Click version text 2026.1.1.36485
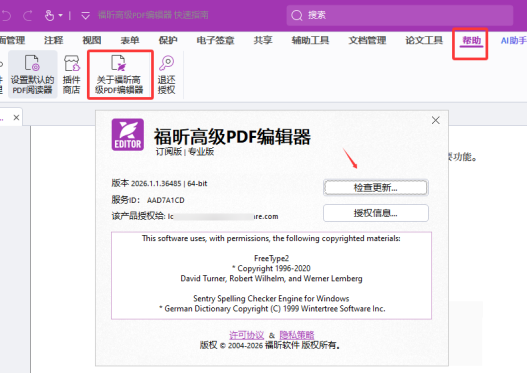528x373 pixels. (156, 183)
